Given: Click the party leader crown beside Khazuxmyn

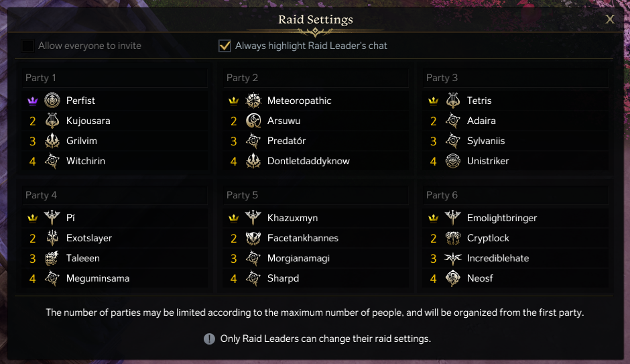Looking at the screenshot, I should pos(233,219).
